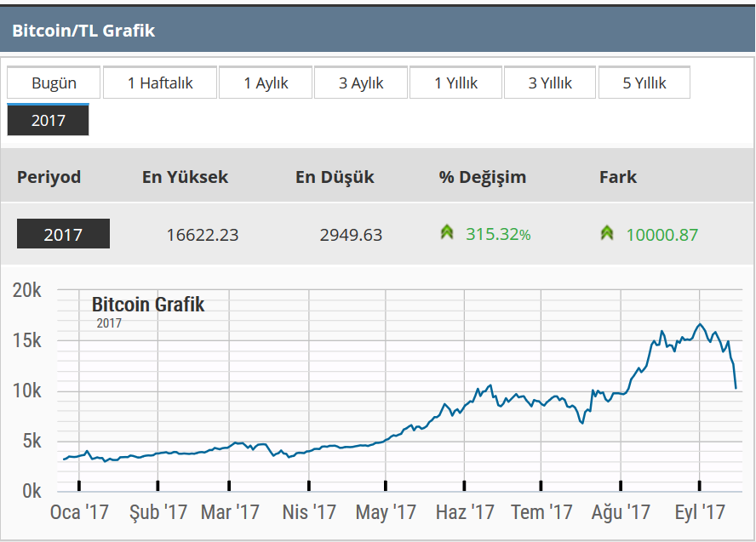This screenshot has height=542, width=756.
Task: Click the Bitcoin Grafik chart legend text
Action: pyautogui.click(x=147, y=305)
